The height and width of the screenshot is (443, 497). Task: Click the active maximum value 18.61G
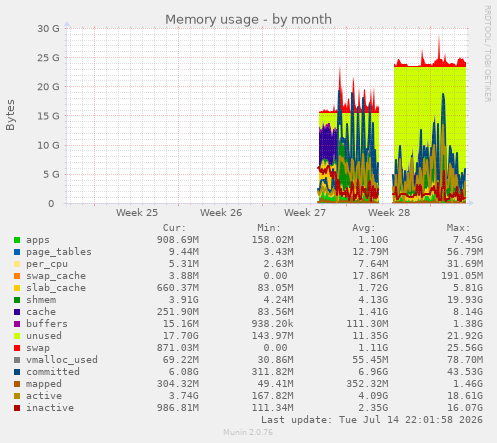(x=465, y=396)
